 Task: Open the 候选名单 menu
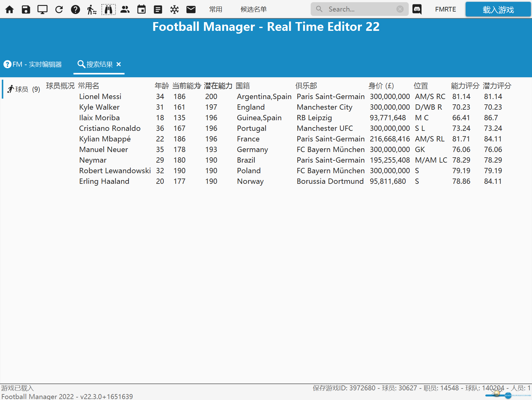(254, 9)
